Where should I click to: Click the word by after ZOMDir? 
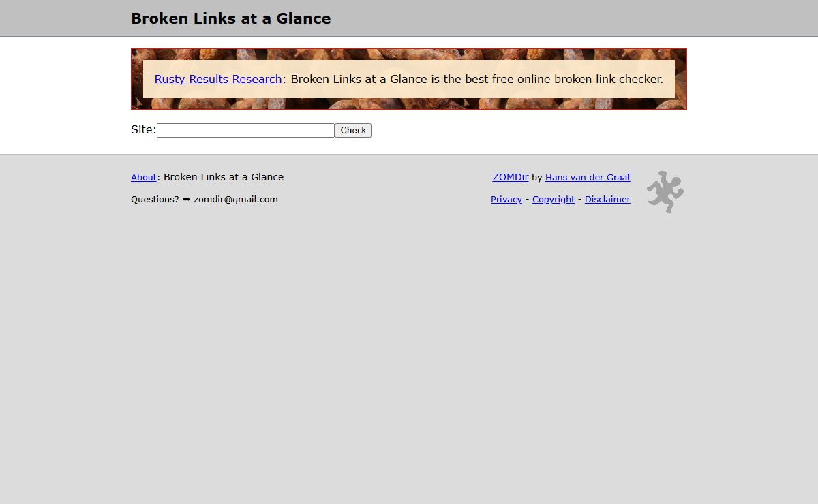pyautogui.click(x=537, y=177)
